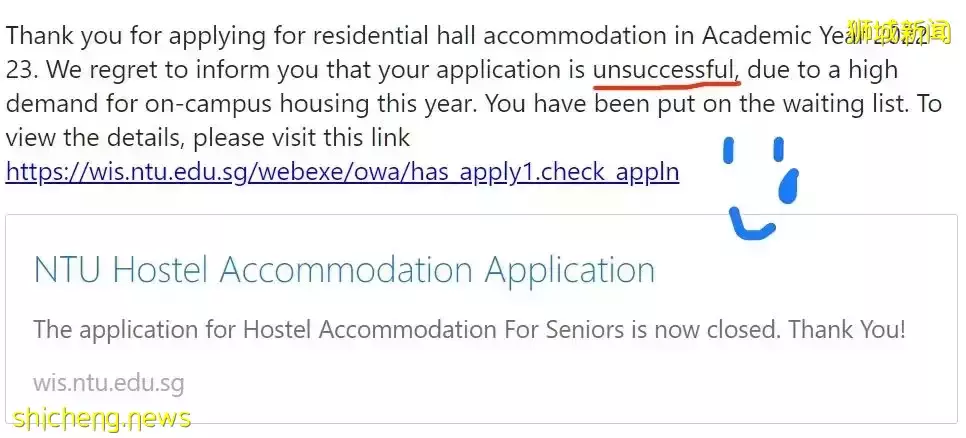Open the wis.ntu.edu.sg check_appln hyperlink
The width and height of the screenshot is (966, 438).
[342, 172]
